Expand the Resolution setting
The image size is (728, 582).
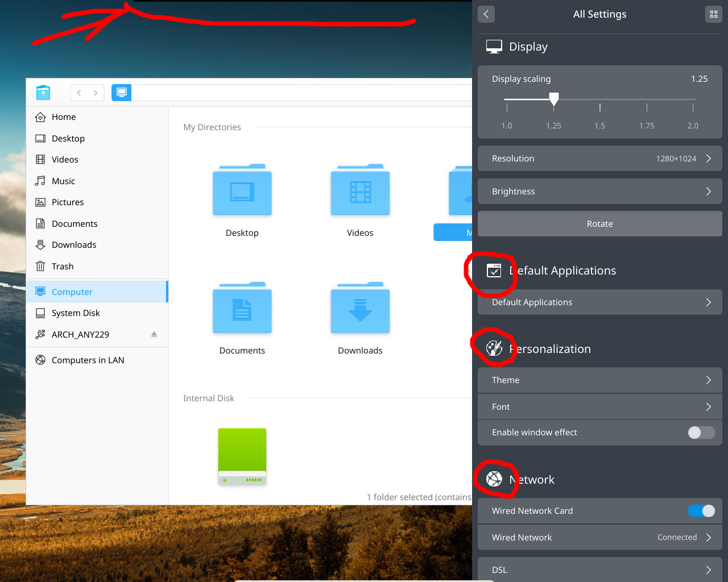click(x=600, y=159)
